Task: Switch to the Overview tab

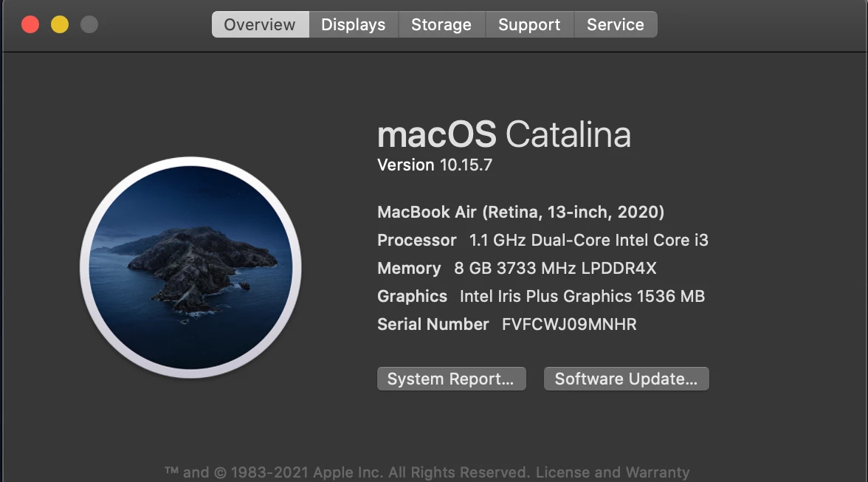Action: pyautogui.click(x=260, y=24)
